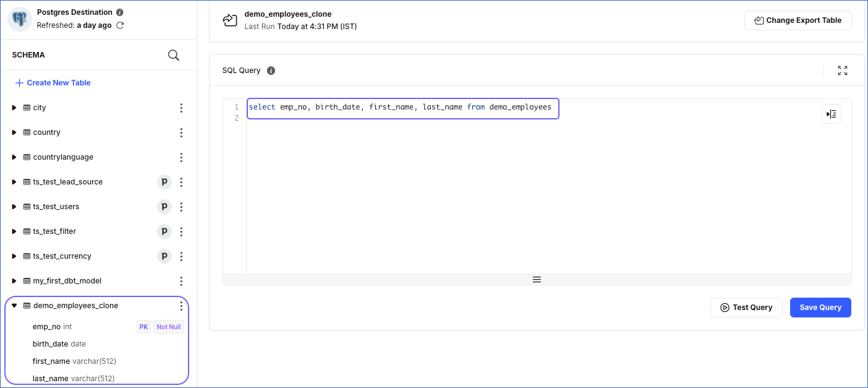Open the three-dot menu for city table
Viewport: 868px width, 388px height.
(x=181, y=108)
